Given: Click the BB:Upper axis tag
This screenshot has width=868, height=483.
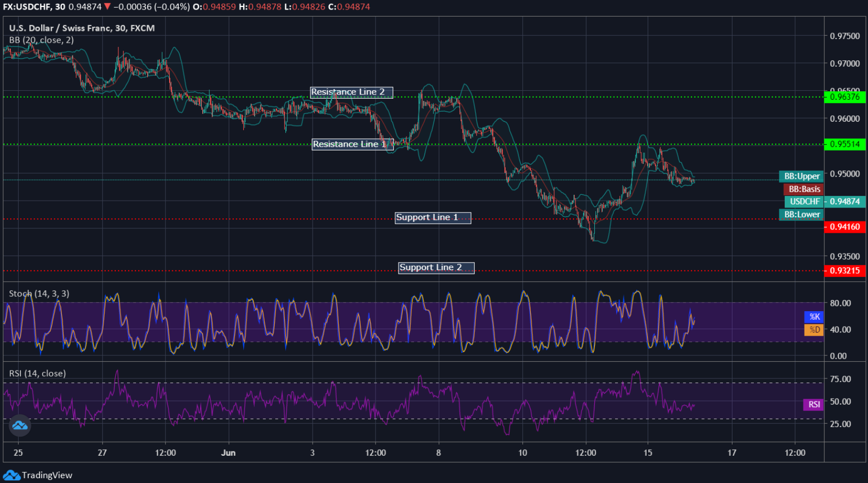Looking at the screenshot, I should (801, 176).
